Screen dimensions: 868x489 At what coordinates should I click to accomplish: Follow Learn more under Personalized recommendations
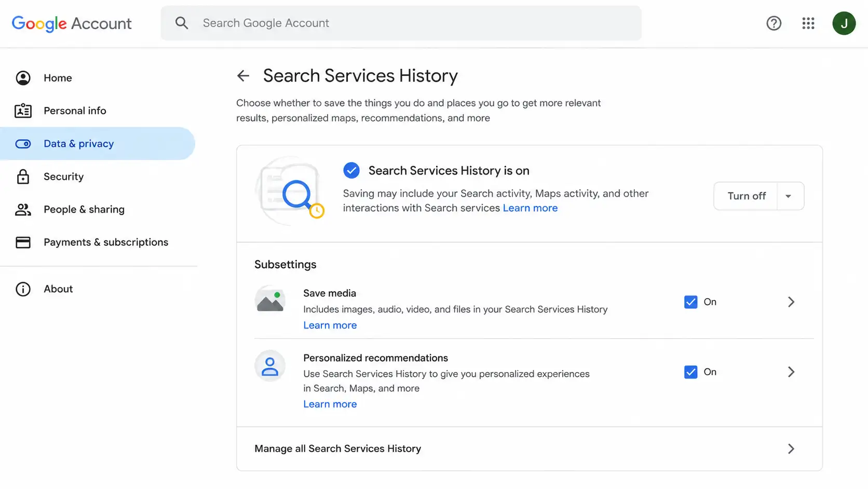click(330, 404)
